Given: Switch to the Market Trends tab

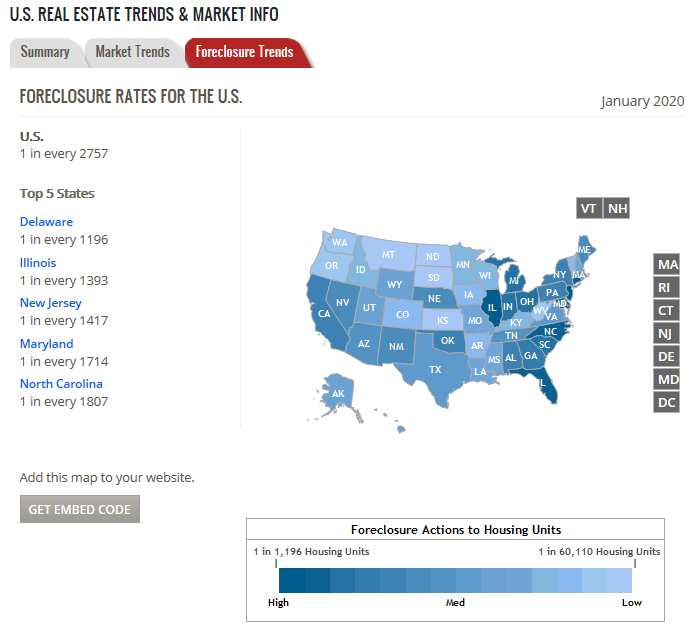Looking at the screenshot, I should [x=132, y=52].
